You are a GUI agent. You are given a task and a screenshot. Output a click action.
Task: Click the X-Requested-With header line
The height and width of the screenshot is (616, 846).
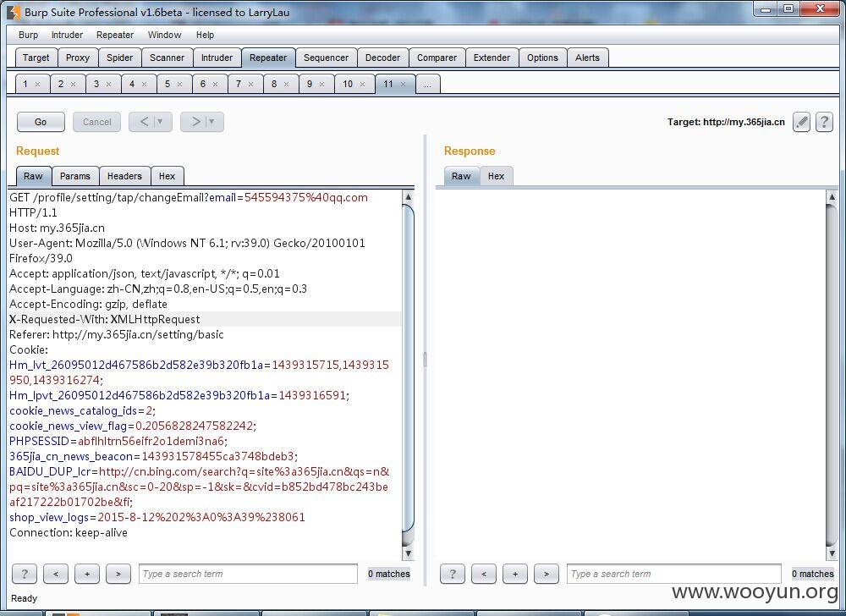pos(205,319)
